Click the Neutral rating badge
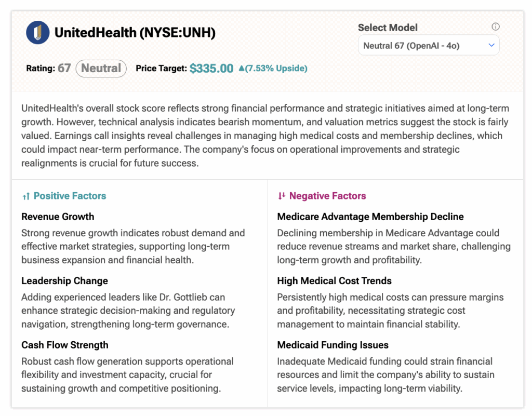Image resolution: width=532 pixels, height=416 pixels. coord(101,68)
